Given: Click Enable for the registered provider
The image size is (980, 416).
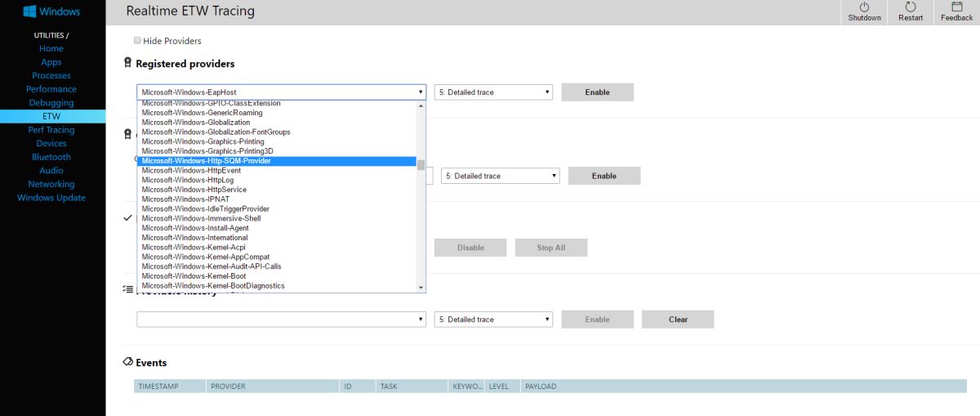Looking at the screenshot, I should click(x=598, y=92).
